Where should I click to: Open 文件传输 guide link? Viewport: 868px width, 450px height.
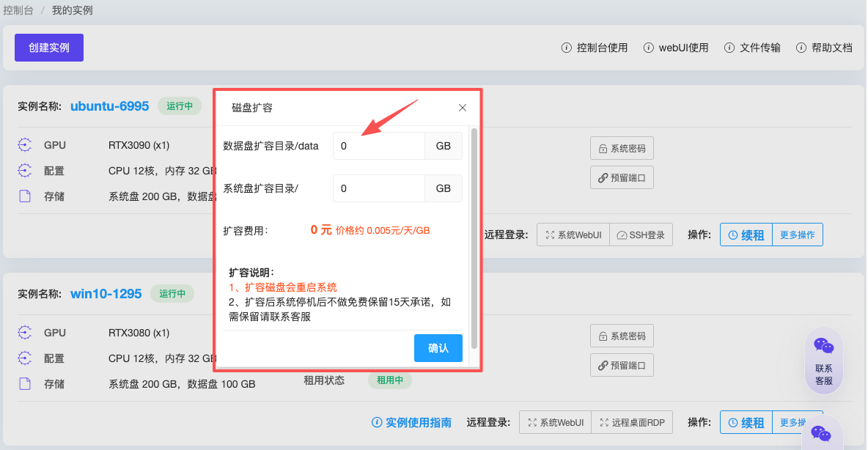752,48
